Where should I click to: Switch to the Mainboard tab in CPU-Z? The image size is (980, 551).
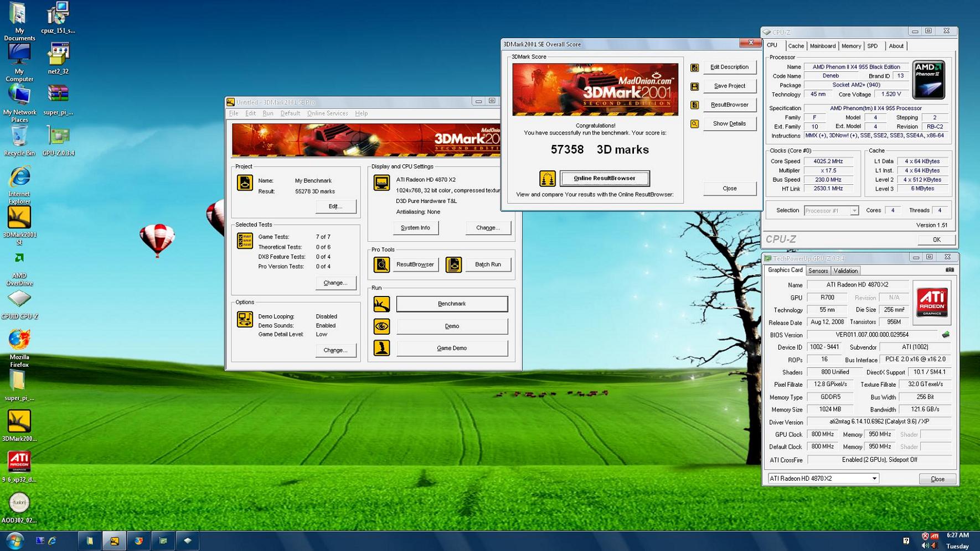click(x=822, y=46)
